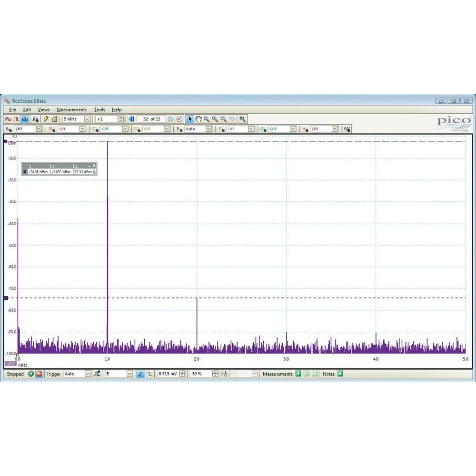
Task: Open the Views menu
Action: click(x=43, y=109)
